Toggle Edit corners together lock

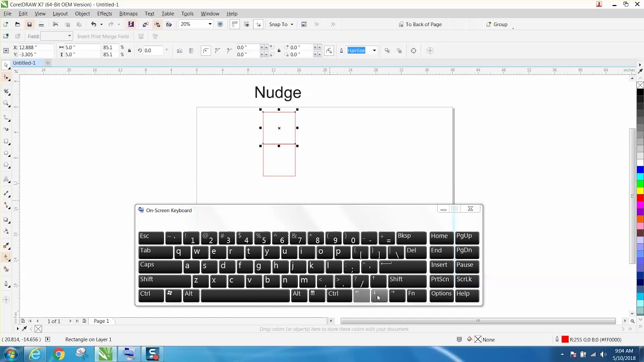[x=279, y=50]
